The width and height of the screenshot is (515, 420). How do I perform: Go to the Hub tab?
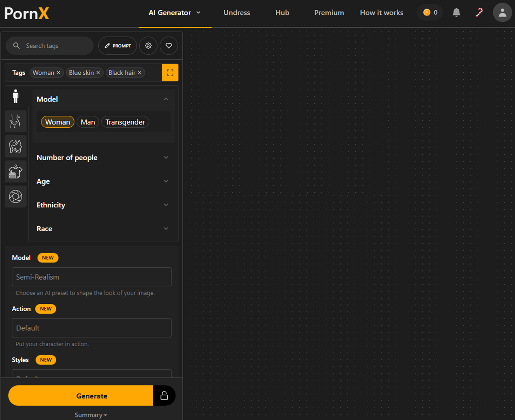[x=282, y=13]
